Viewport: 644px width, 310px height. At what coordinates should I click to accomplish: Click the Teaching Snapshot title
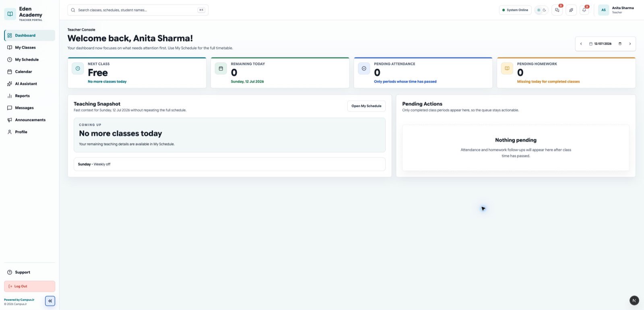97,104
